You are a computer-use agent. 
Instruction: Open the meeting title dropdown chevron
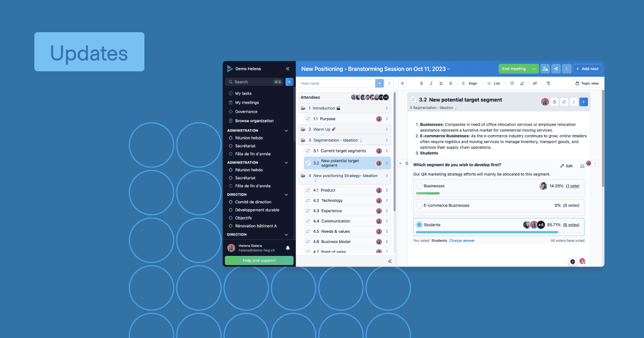click(449, 69)
